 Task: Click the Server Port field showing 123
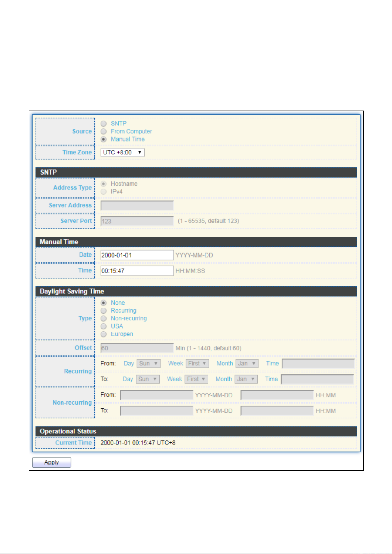point(137,221)
